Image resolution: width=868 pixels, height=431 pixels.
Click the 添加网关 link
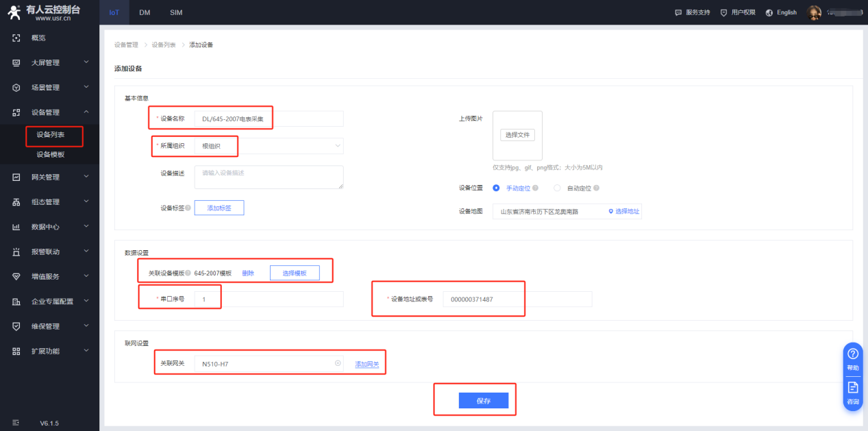(x=367, y=364)
